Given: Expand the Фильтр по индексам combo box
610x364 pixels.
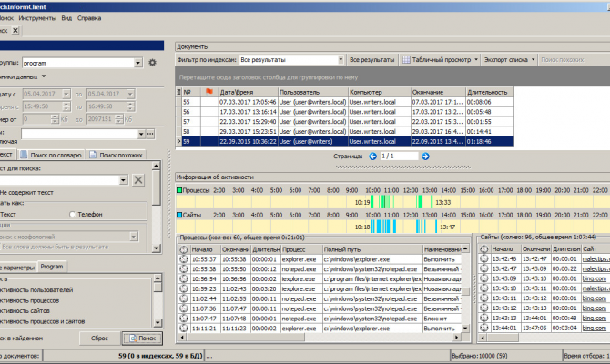Looking at the screenshot, I should pyautogui.click(x=340, y=59).
